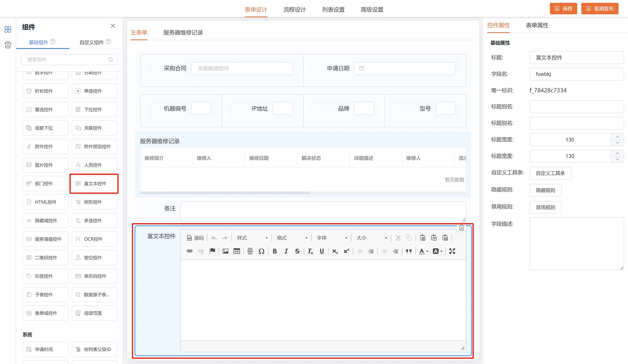Screen dimensions: 628x364
Task: Click the 隐藏规则 button
Action: pos(545,190)
